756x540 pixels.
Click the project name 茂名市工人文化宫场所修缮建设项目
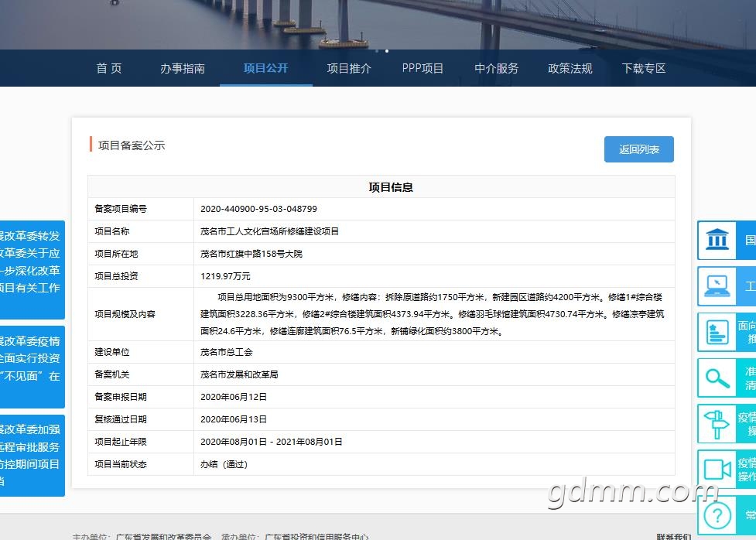269,231
